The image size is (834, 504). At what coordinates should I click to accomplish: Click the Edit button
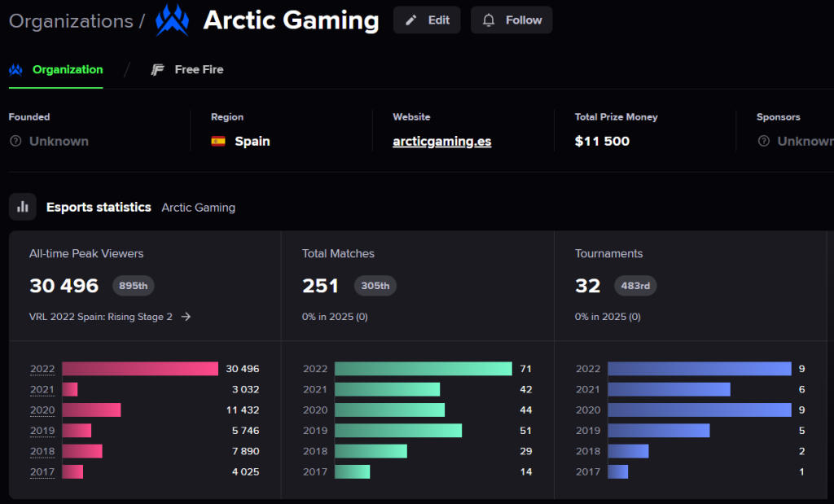427,20
